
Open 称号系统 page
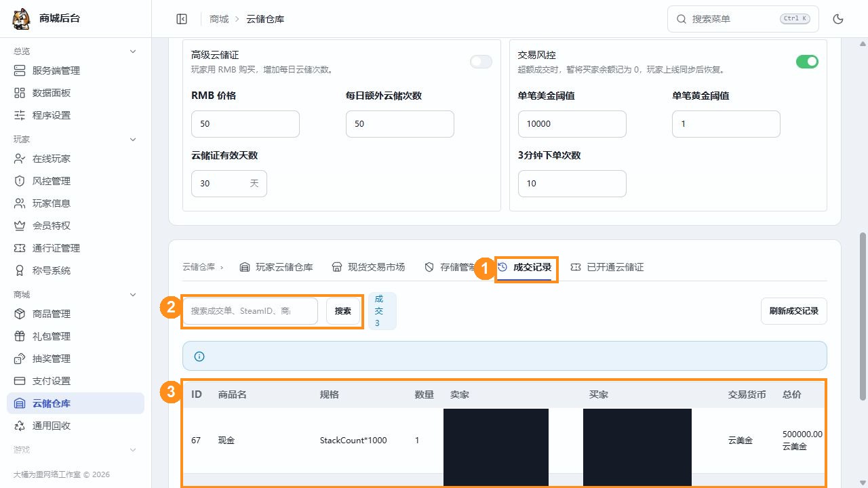pyautogui.click(x=75, y=270)
